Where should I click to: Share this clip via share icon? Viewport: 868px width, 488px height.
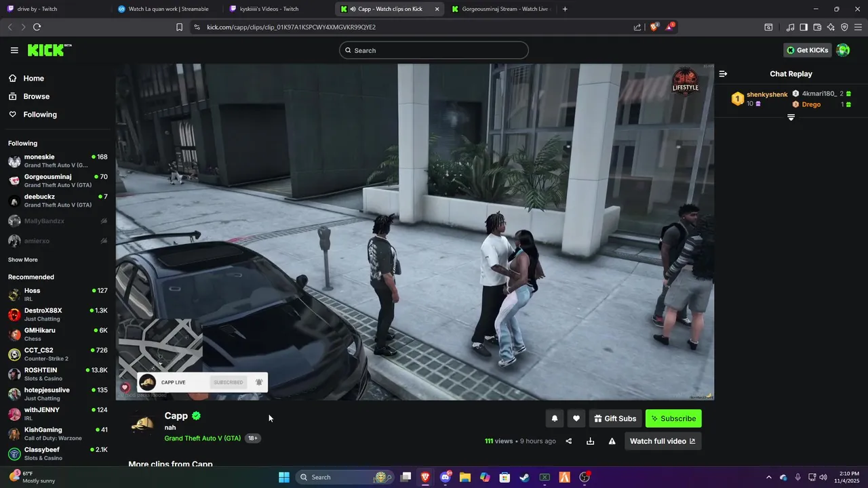point(569,441)
